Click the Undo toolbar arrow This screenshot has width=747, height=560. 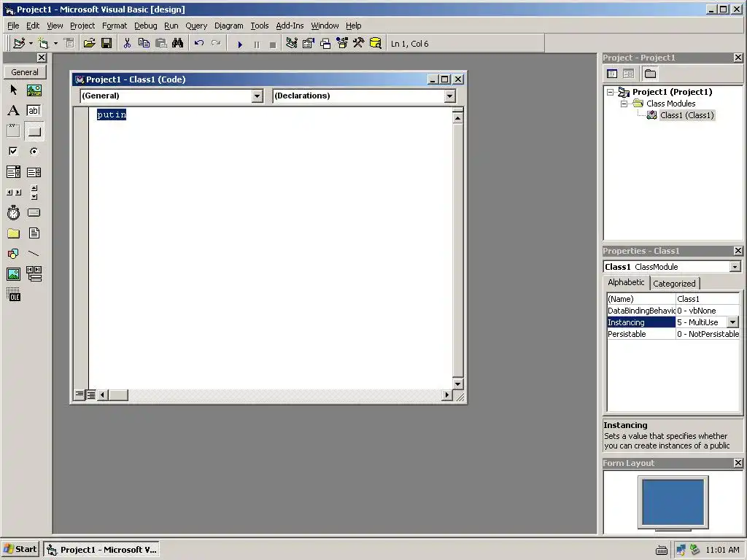[x=199, y=44]
